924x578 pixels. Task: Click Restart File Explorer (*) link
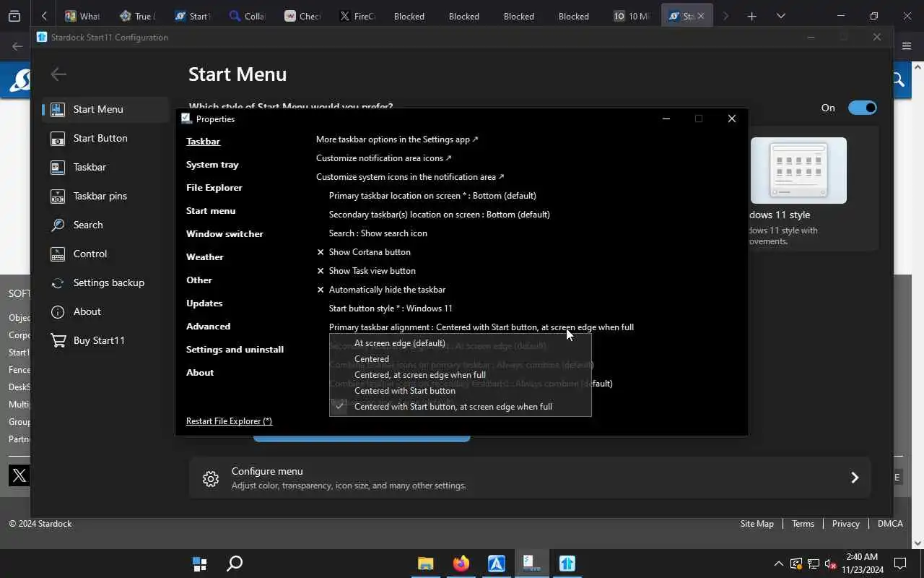229,421
